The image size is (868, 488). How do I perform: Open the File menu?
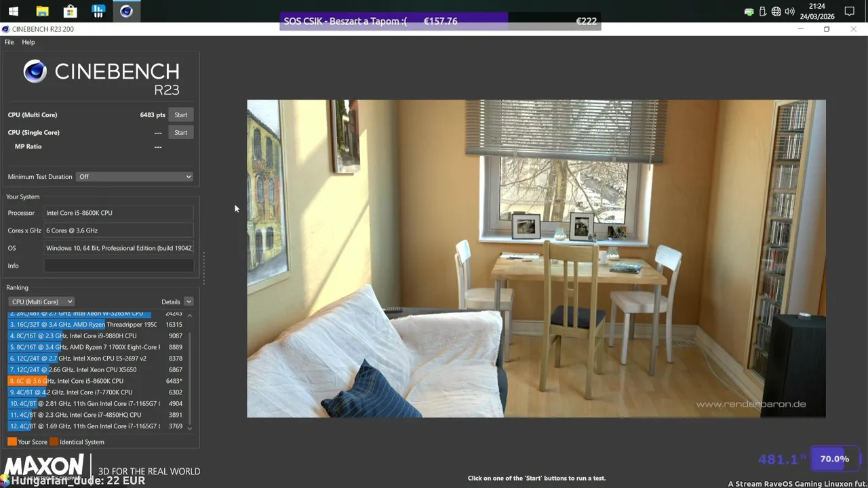click(9, 42)
